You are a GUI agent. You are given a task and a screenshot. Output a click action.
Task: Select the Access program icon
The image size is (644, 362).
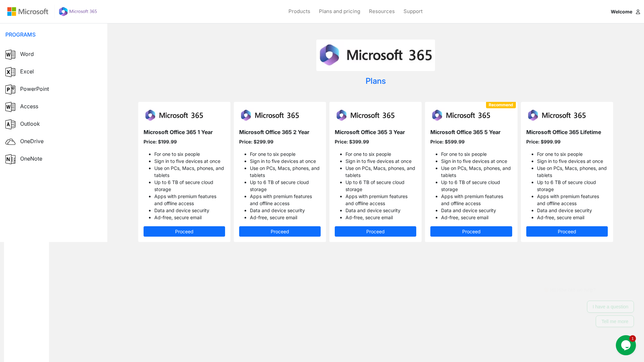coord(10,107)
